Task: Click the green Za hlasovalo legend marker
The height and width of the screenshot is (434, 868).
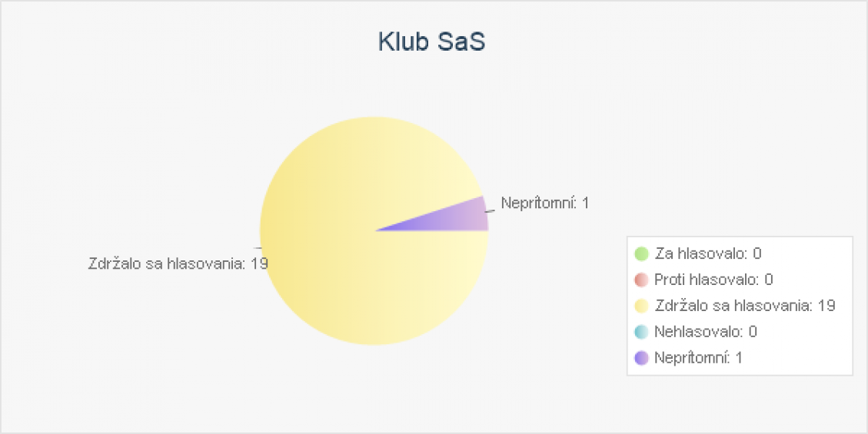Action: (x=641, y=253)
